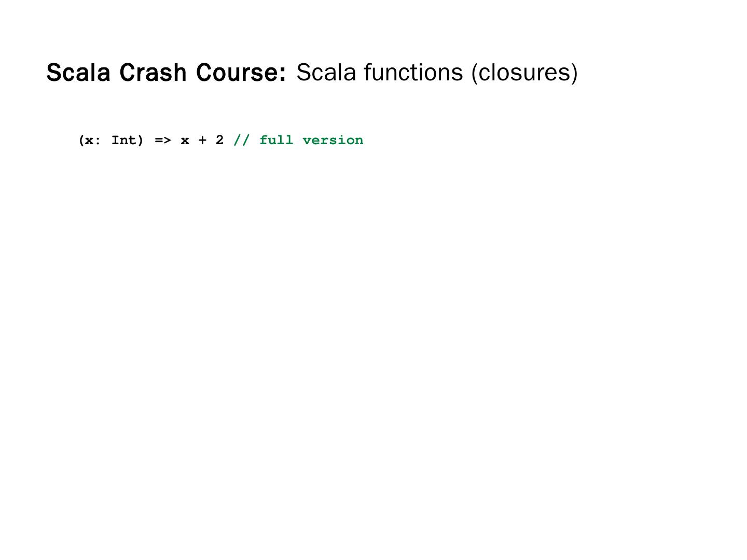Click the colon after "x" in the code
The width and height of the screenshot is (747, 560).
coord(98,142)
